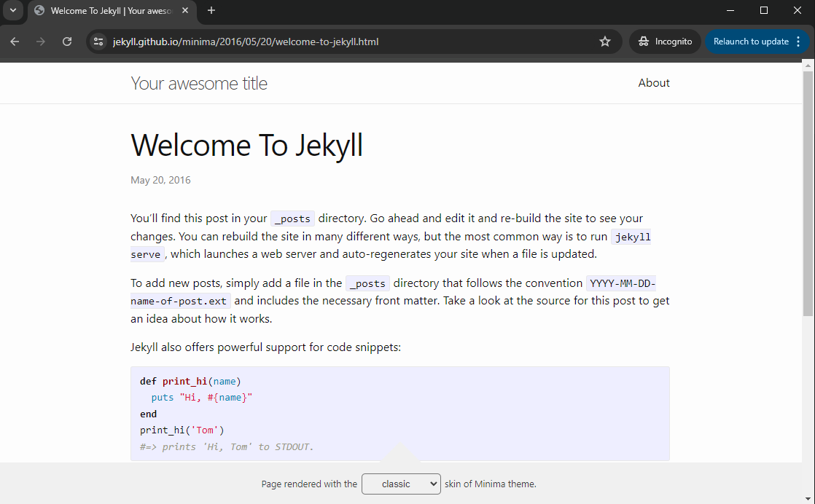Go to Your awesome title homepage

coord(199,83)
